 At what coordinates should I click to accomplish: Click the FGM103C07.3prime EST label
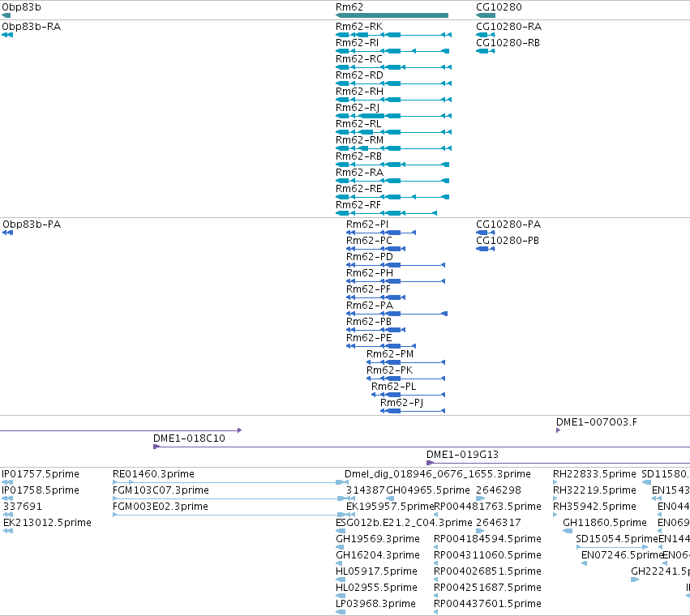161,490
